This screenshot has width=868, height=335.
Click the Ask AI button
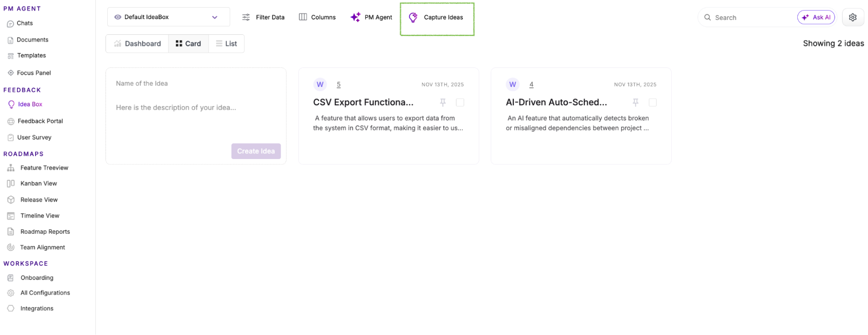tap(816, 17)
